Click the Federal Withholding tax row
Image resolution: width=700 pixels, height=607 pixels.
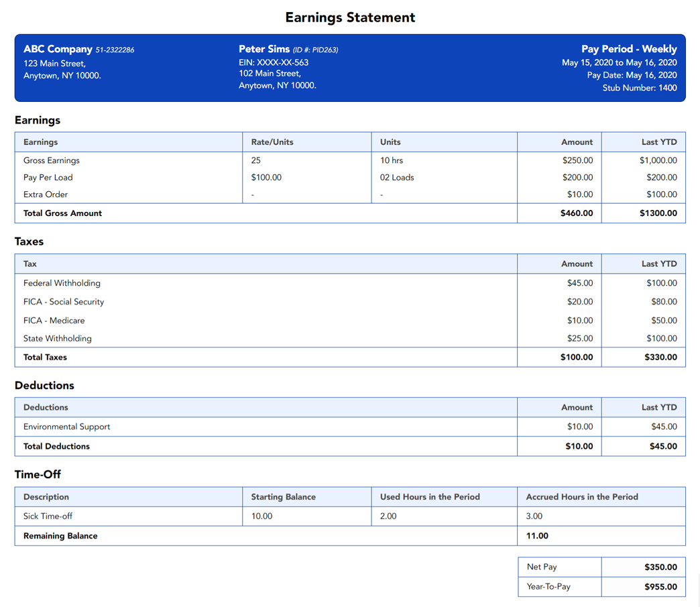(62, 283)
